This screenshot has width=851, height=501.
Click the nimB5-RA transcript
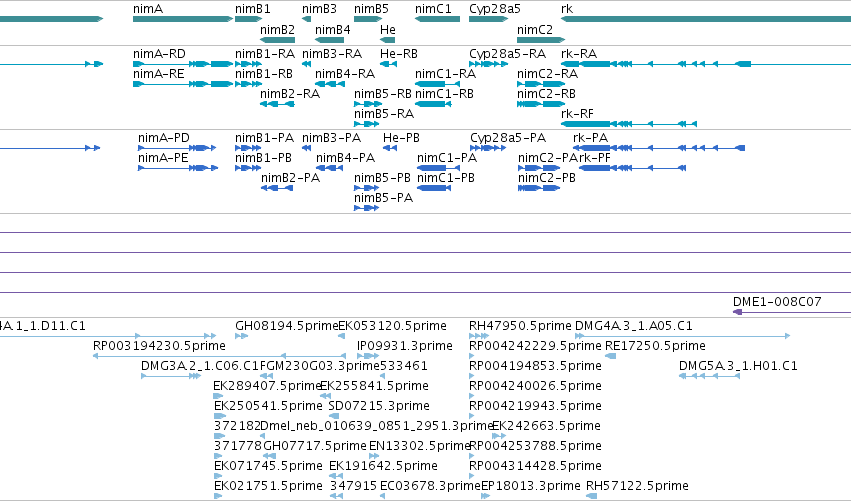click(366, 124)
